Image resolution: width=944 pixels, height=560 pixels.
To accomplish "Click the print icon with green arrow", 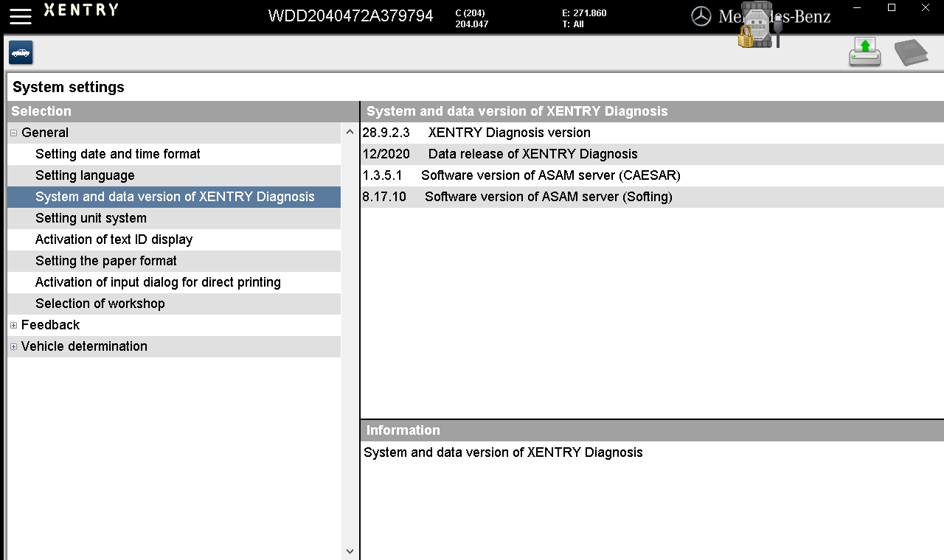I will tap(865, 52).
